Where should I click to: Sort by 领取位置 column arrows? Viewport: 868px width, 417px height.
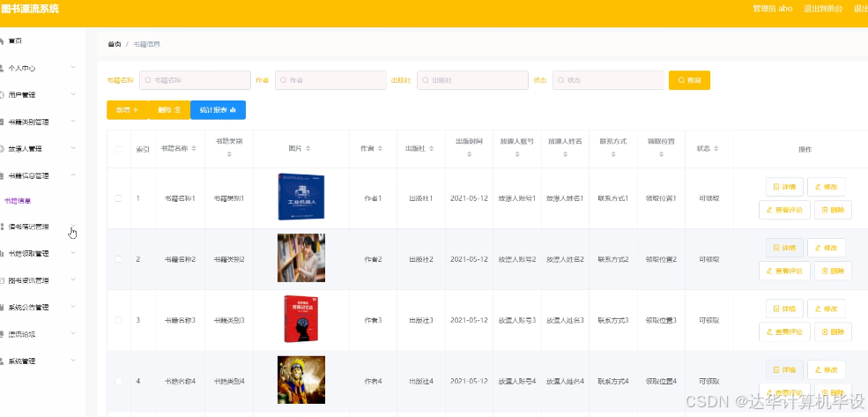[x=661, y=154]
